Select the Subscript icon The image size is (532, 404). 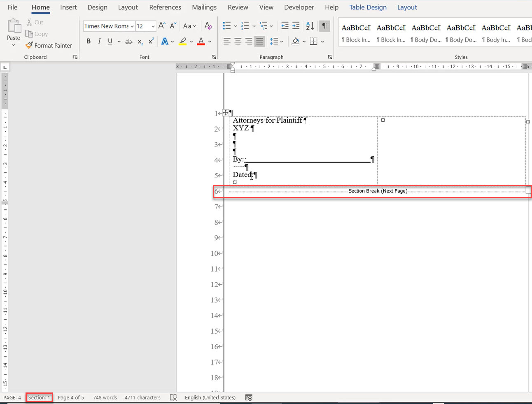[140, 41]
